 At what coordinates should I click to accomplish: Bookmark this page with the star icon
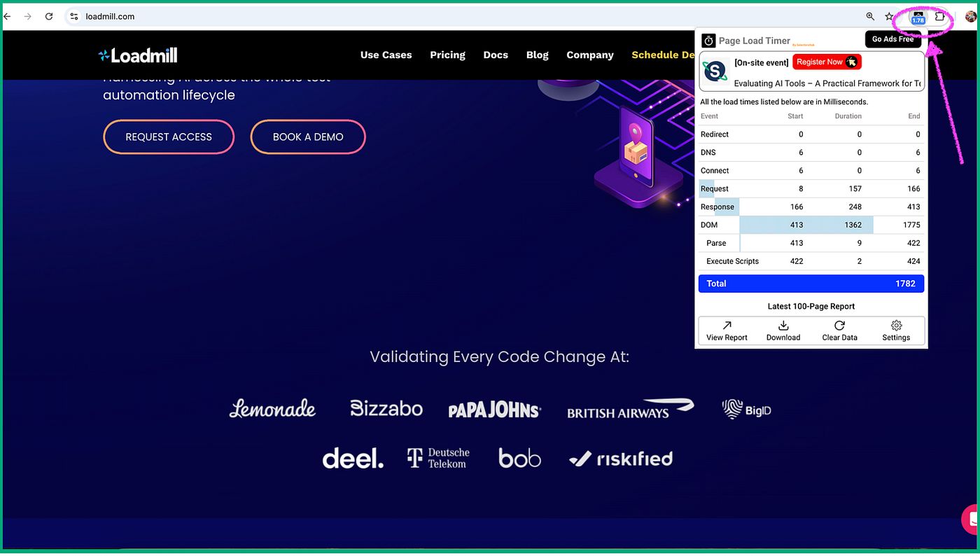point(890,16)
